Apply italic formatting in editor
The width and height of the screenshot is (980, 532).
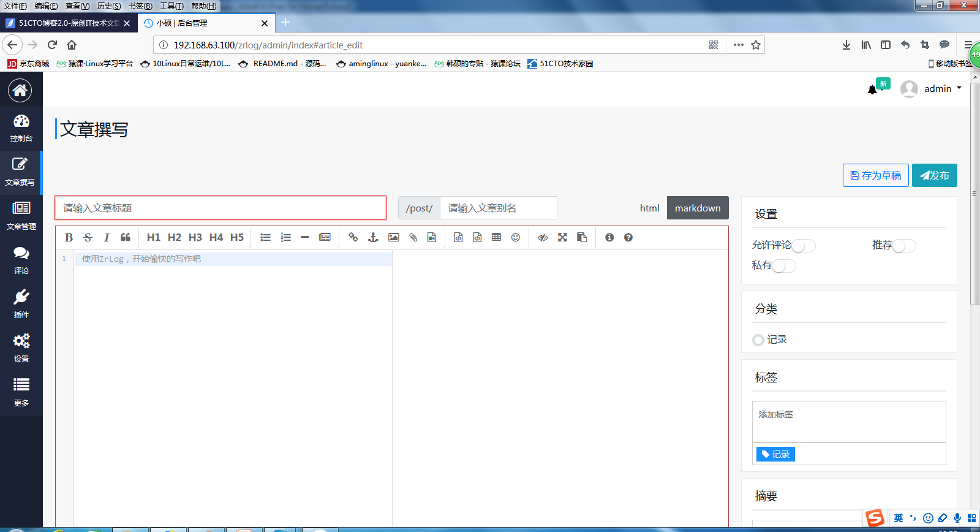point(107,237)
